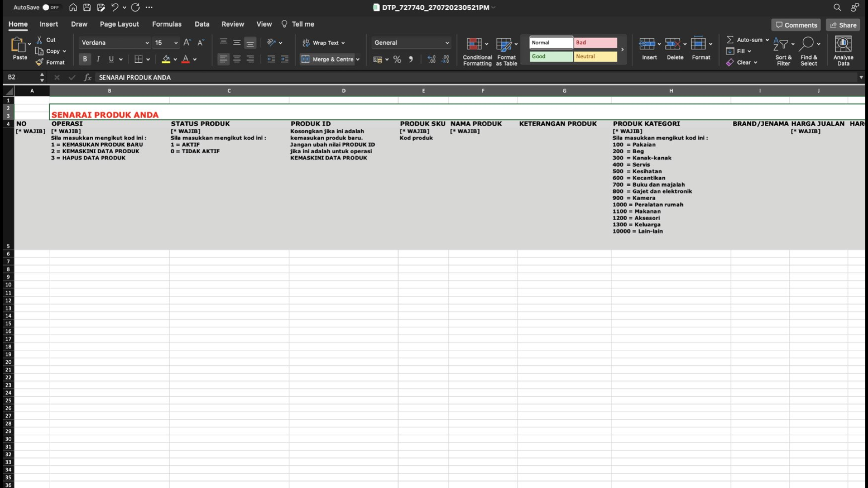Click the Delete cells icon
Viewport: 868px width, 488px height.
[x=673, y=44]
